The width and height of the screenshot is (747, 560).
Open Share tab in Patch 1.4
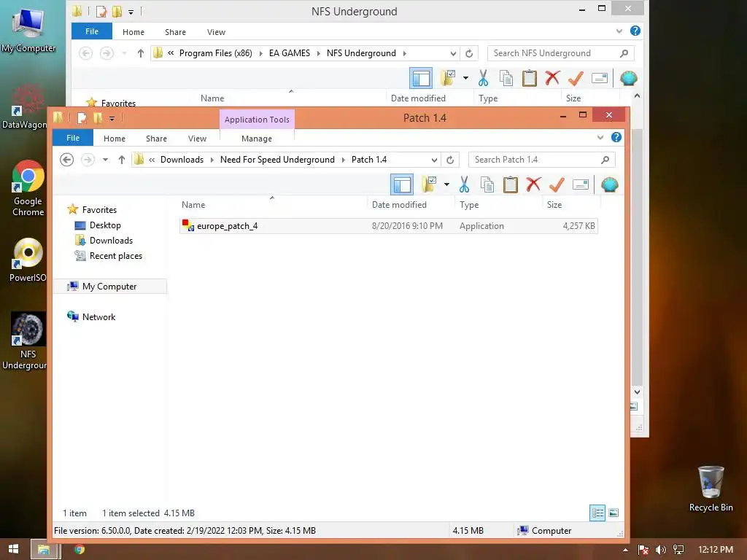pos(156,139)
